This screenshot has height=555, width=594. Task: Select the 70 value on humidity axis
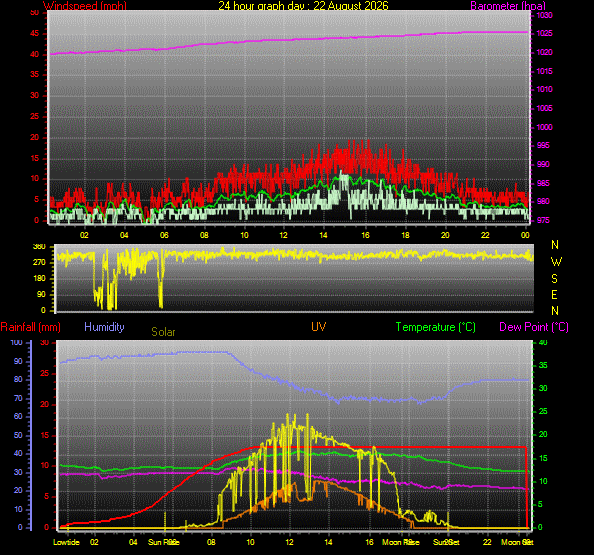click(18, 398)
